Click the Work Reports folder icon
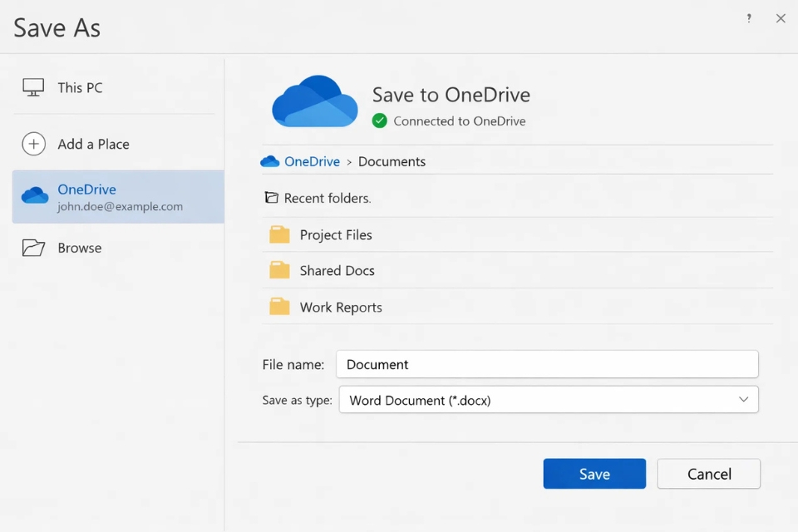Viewport: 798px width, 532px height. pos(279,306)
